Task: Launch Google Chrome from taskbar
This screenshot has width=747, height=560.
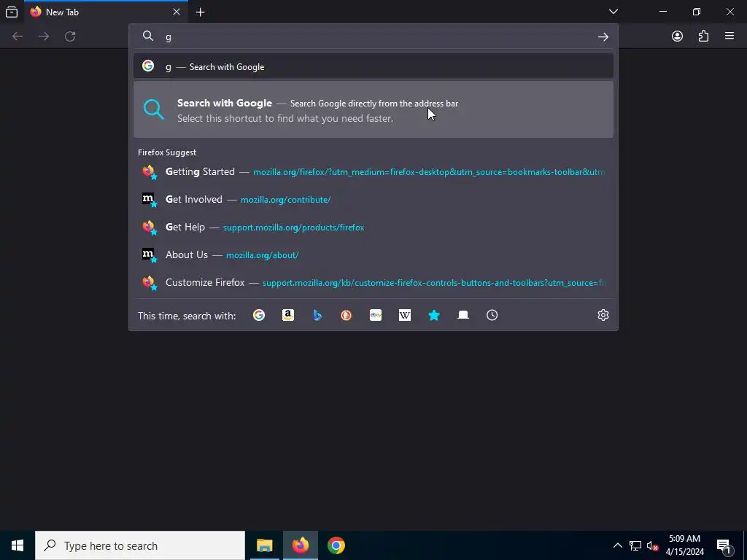Action: click(336, 545)
